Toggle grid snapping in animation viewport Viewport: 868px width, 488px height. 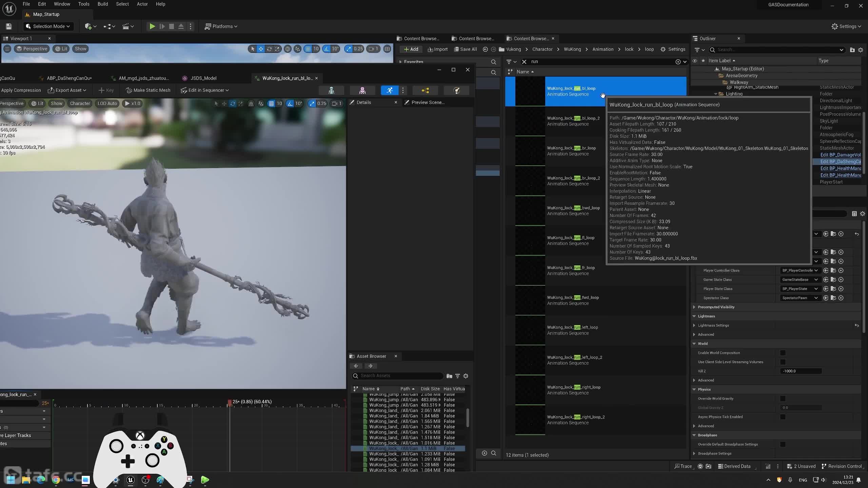pos(271,104)
